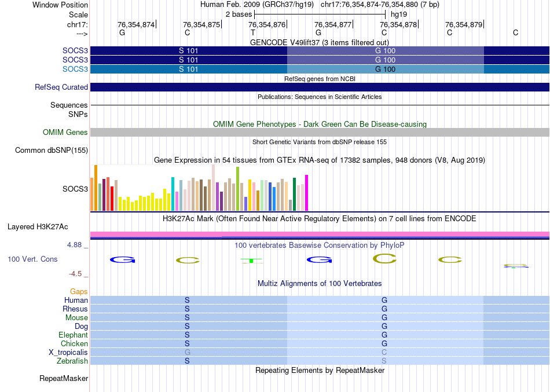Click the SOCS3 label beside the GTEx chart
The image size is (550, 392).
coord(75,189)
